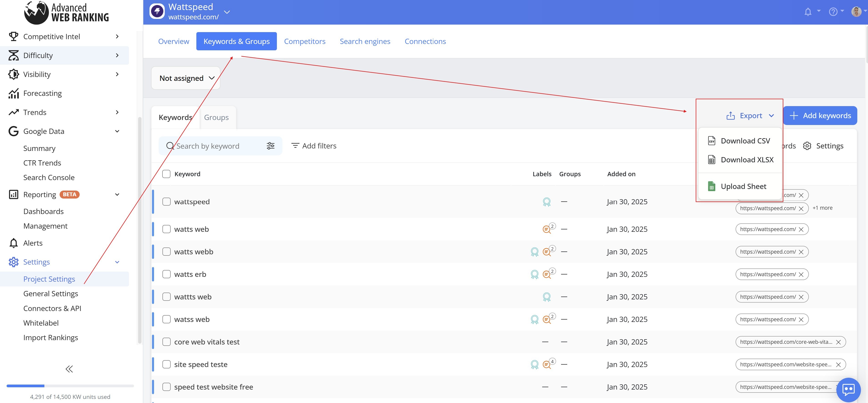Click the Search by keyword field
This screenshot has width=868, height=403.
click(220, 146)
